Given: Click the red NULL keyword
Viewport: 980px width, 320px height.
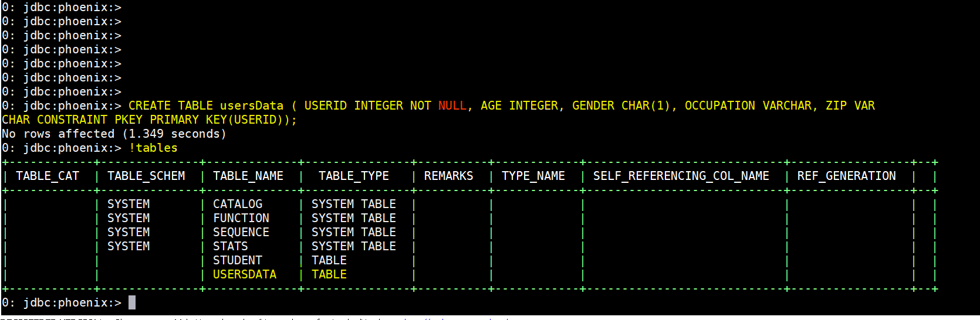Looking at the screenshot, I should (452, 105).
